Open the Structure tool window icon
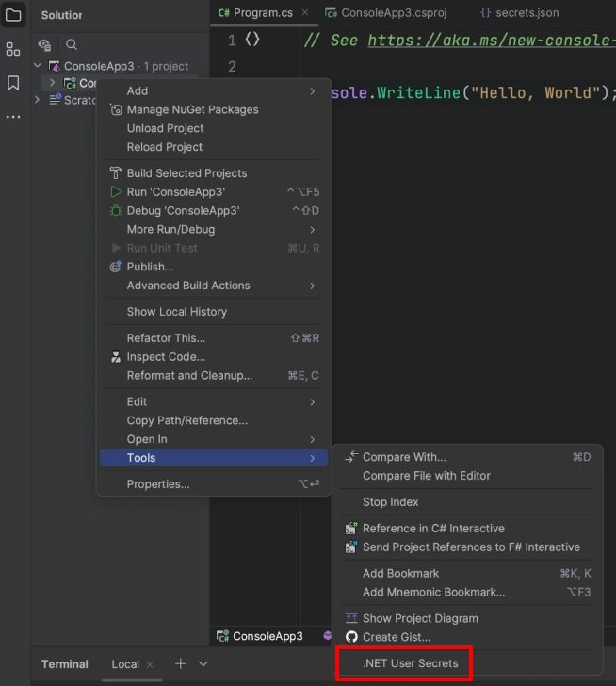The image size is (616, 686). click(x=13, y=49)
